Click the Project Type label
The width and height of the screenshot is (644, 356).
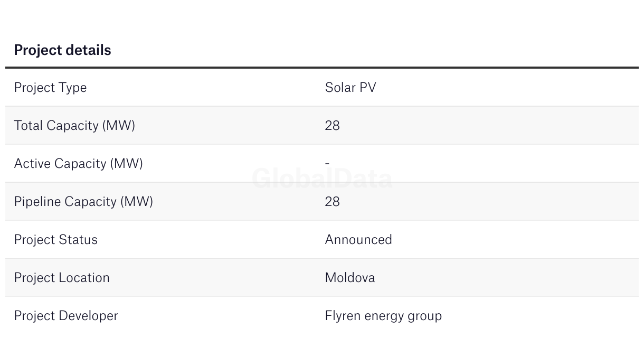click(50, 88)
